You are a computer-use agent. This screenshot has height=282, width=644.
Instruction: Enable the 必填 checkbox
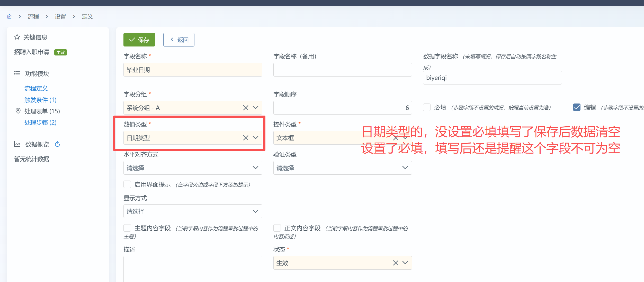pos(427,107)
